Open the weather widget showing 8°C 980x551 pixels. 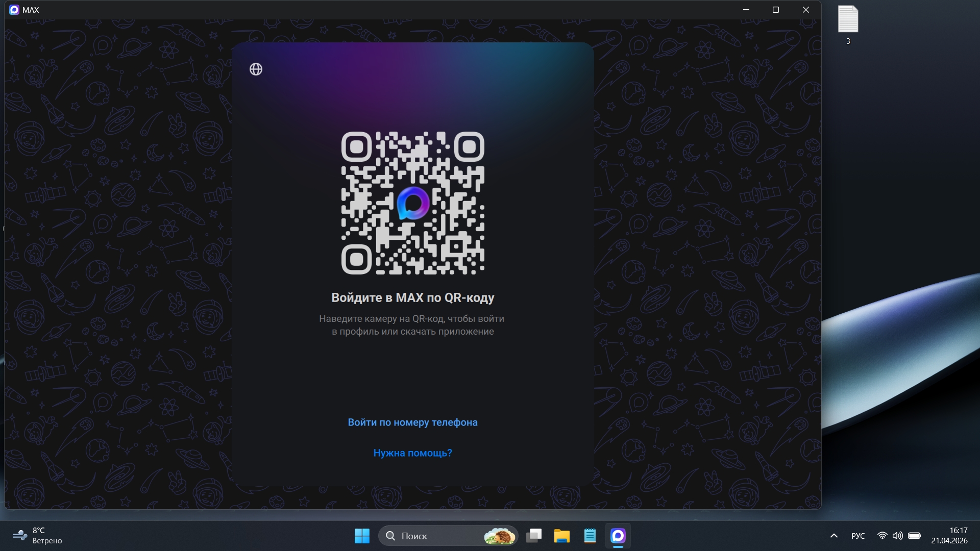point(37,536)
